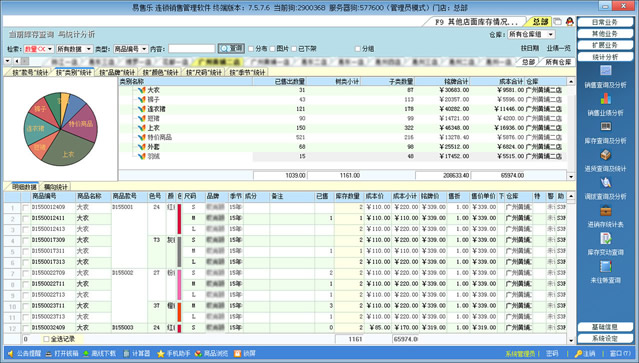Switch to the 按"颜色"统计 tab

pos(161,73)
